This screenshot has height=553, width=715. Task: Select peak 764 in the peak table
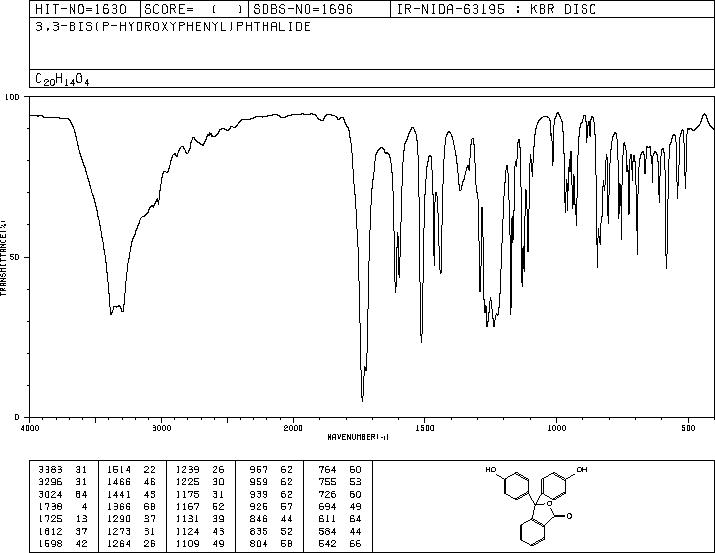[x=327, y=470]
